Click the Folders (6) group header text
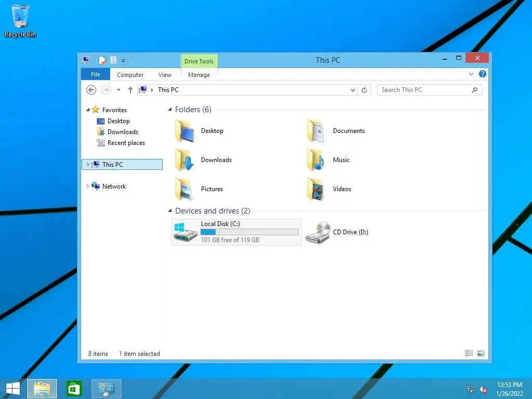The width and height of the screenshot is (532, 399). pyautogui.click(x=193, y=109)
